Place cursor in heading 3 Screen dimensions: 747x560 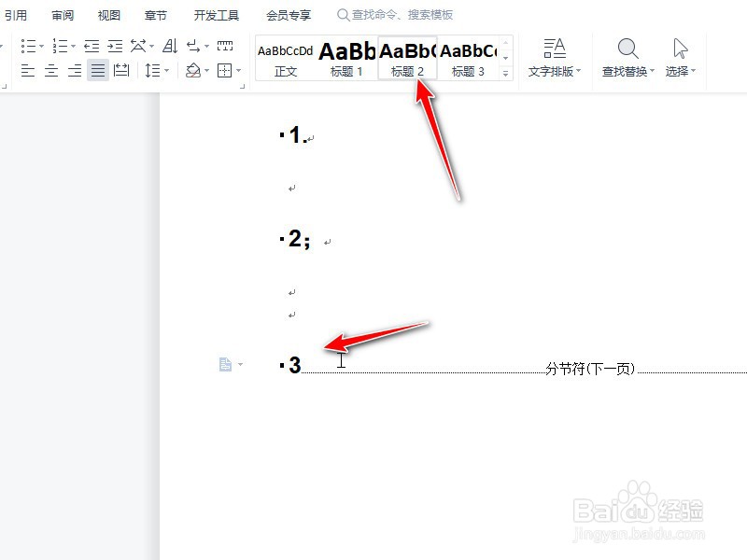295,365
